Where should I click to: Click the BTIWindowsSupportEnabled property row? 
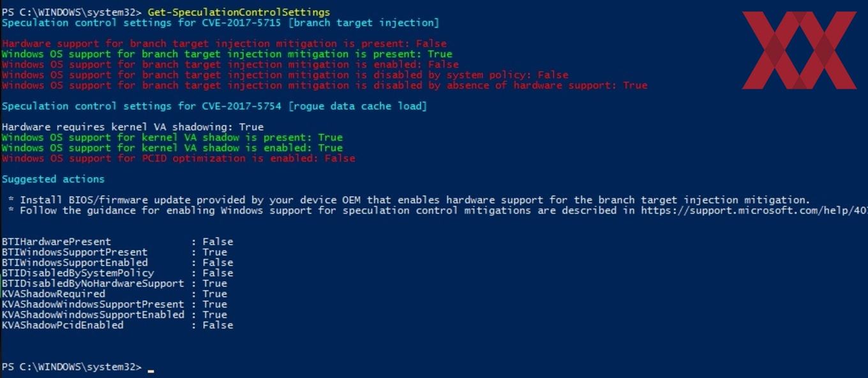click(x=117, y=263)
